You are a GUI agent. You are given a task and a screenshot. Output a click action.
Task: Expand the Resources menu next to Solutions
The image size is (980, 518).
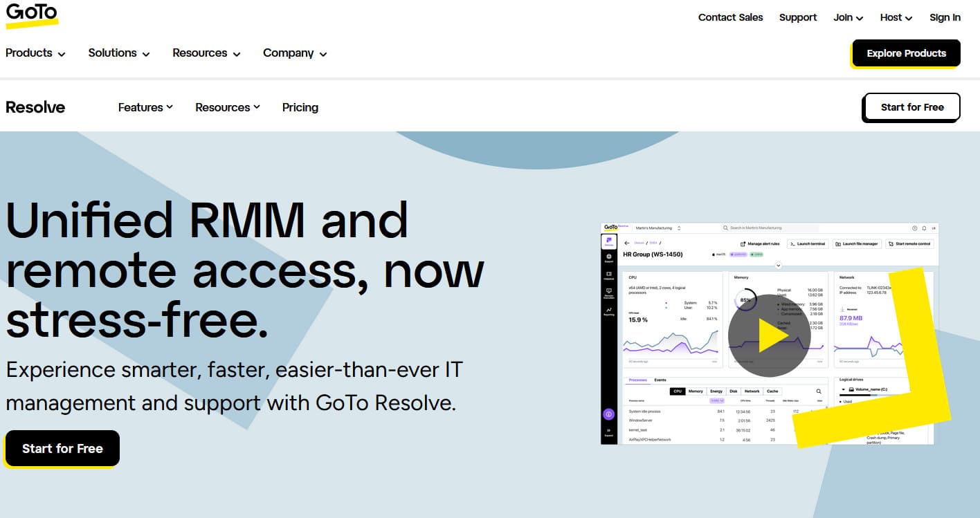pos(206,53)
